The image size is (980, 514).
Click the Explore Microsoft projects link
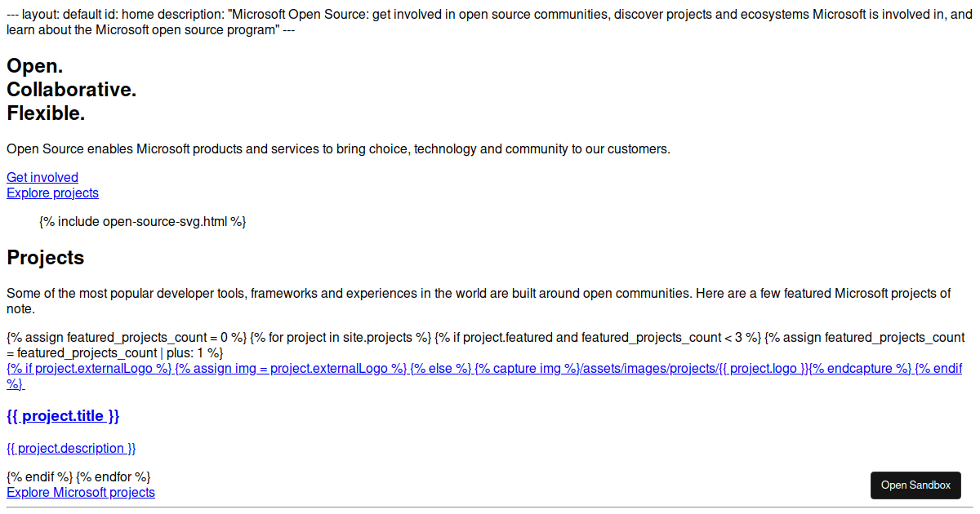click(80, 492)
